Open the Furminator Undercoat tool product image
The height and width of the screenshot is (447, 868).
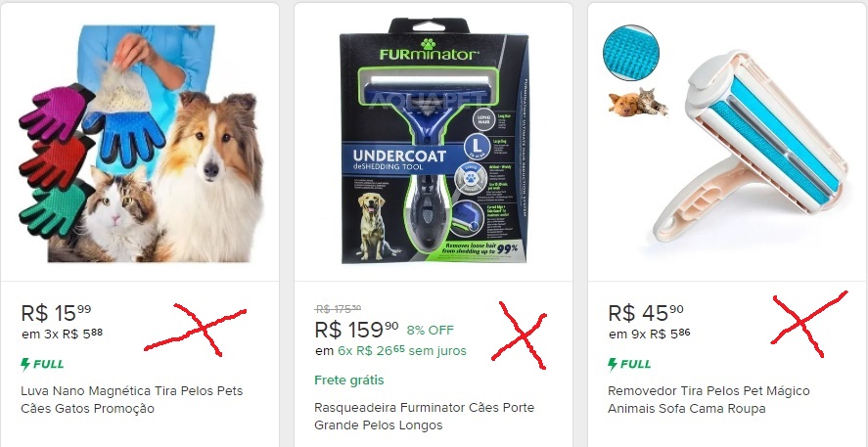coord(434,141)
